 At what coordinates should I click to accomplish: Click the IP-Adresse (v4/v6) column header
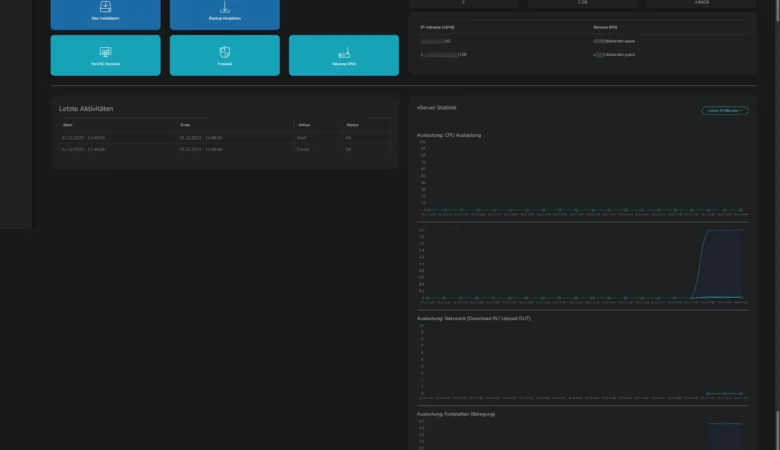[437, 27]
